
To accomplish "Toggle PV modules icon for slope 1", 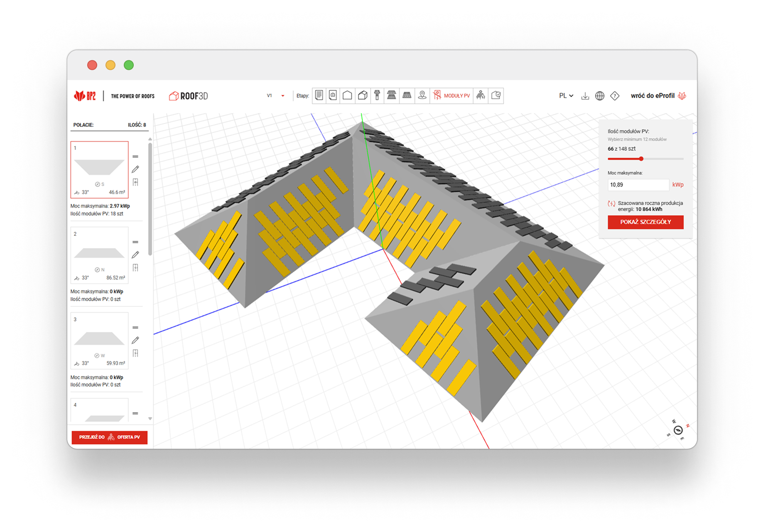I will [135, 182].
